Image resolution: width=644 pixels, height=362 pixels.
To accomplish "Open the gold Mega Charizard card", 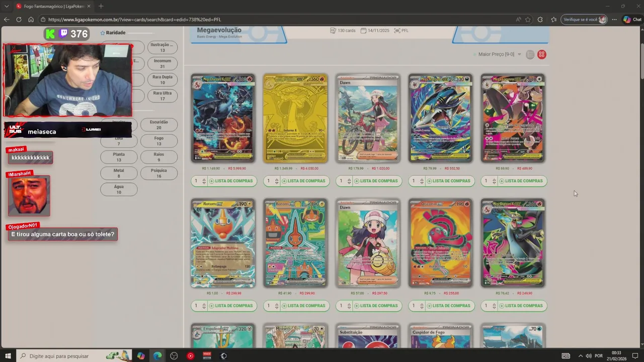I will 295,118.
